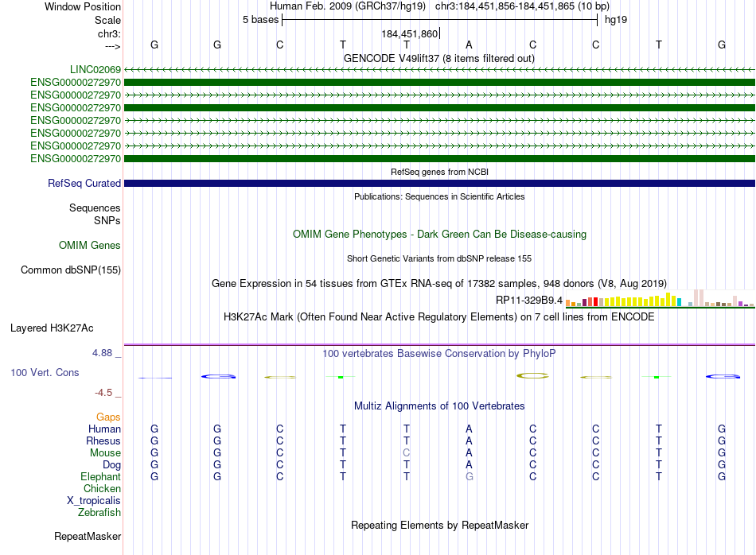Select the LINC02069 intron arrow line
The image size is (756, 555).
point(439,70)
